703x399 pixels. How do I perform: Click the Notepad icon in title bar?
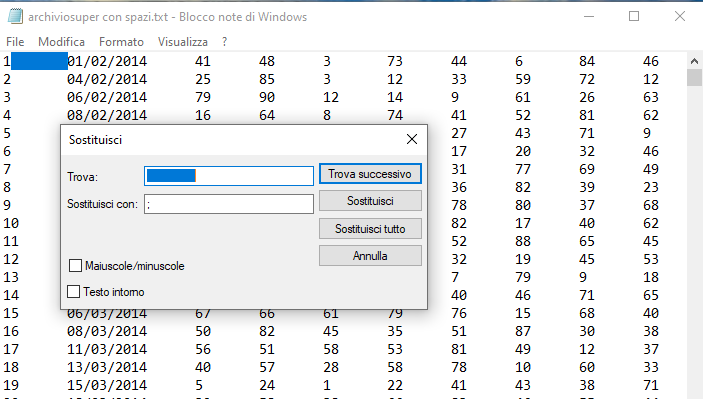15,16
